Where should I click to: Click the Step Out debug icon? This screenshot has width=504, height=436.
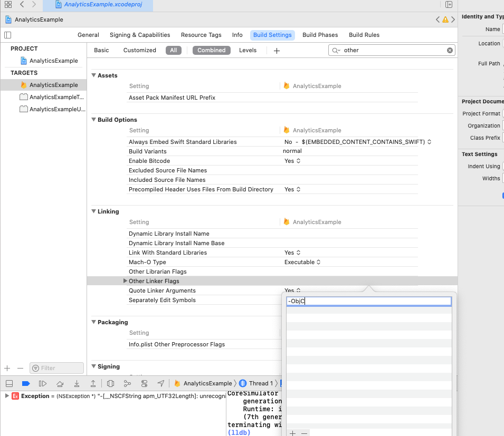[93, 383]
